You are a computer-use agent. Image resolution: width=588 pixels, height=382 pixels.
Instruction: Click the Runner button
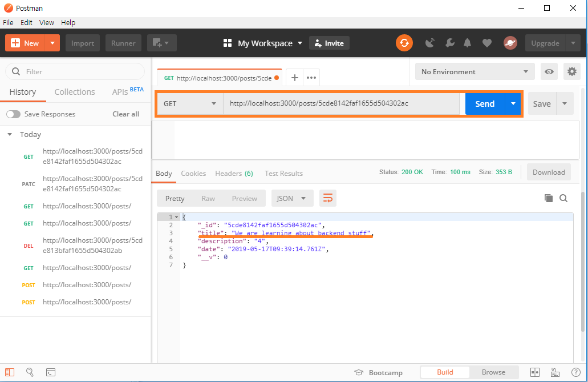point(123,43)
